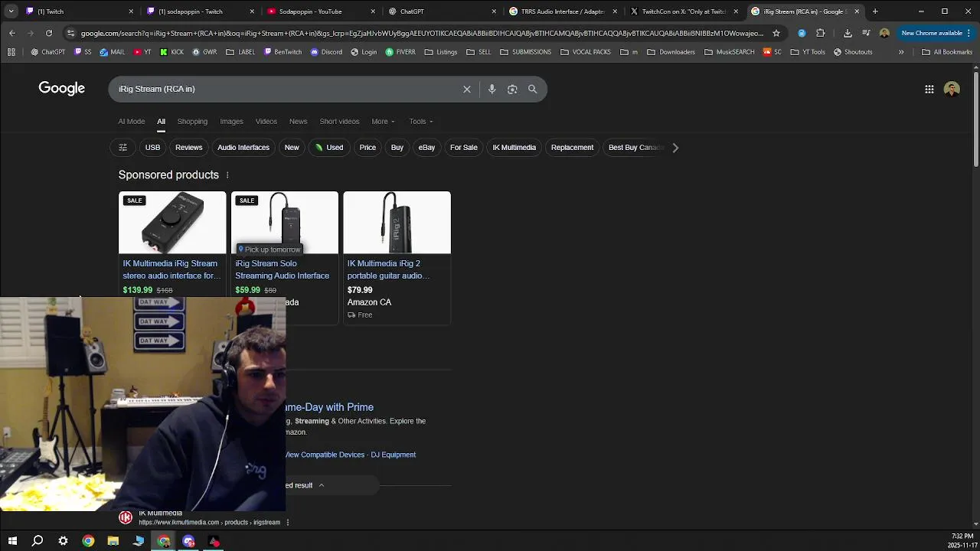Focus the Chrome address bar URL
Screen dimensions: 980x551
[421, 33]
